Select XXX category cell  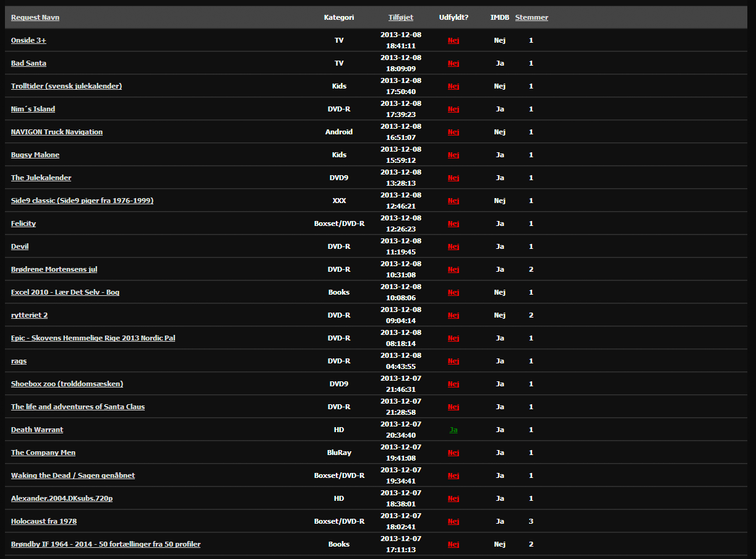[x=339, y=201]
